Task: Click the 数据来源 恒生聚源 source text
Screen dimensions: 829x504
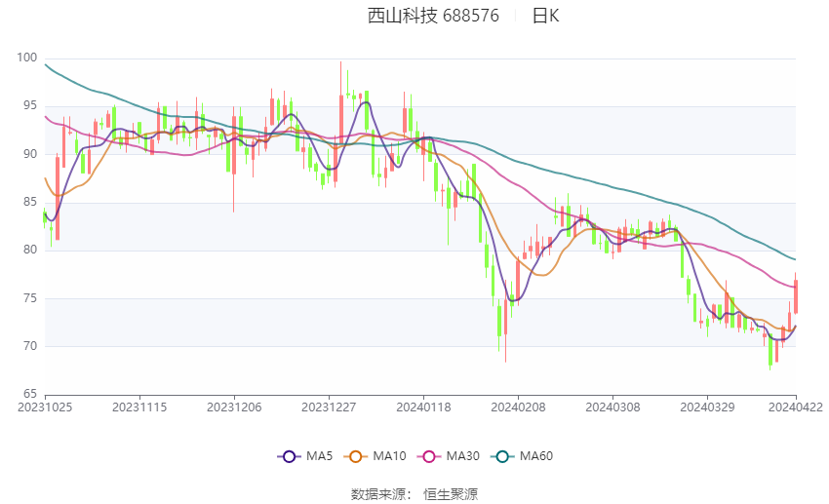Action: (x=414, y=494)
